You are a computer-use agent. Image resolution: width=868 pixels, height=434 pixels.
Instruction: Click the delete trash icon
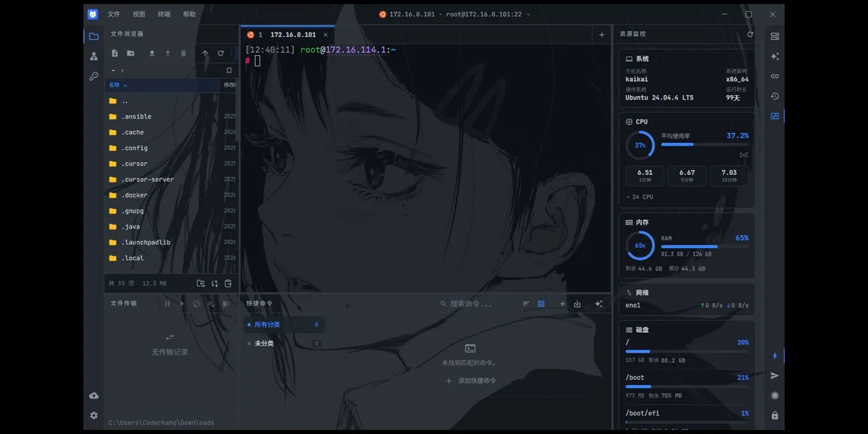tap(183, 53)
